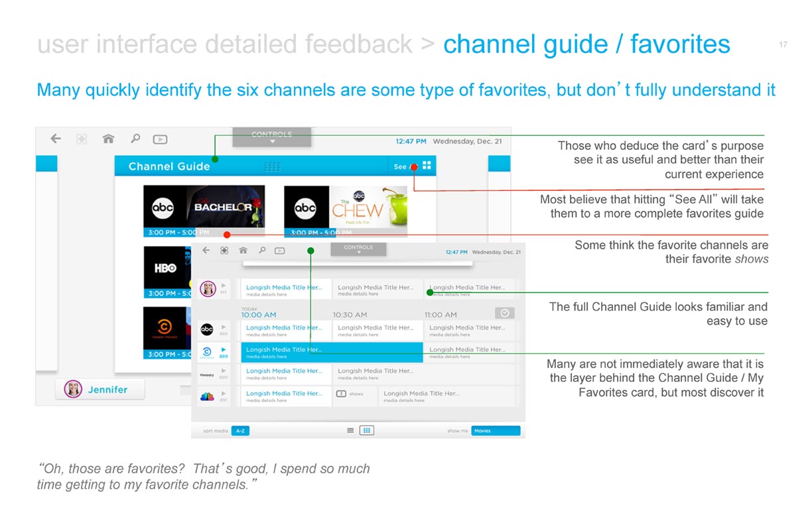Screen dimensions: 812x525
Task: Select the 11:00 AM program on channel 889
Action: [470, 352]
